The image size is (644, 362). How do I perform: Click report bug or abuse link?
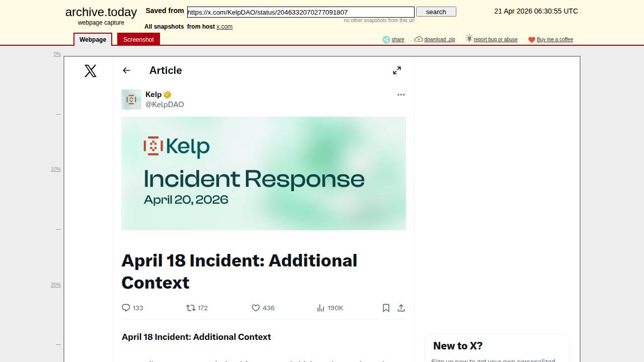[496, 40]
